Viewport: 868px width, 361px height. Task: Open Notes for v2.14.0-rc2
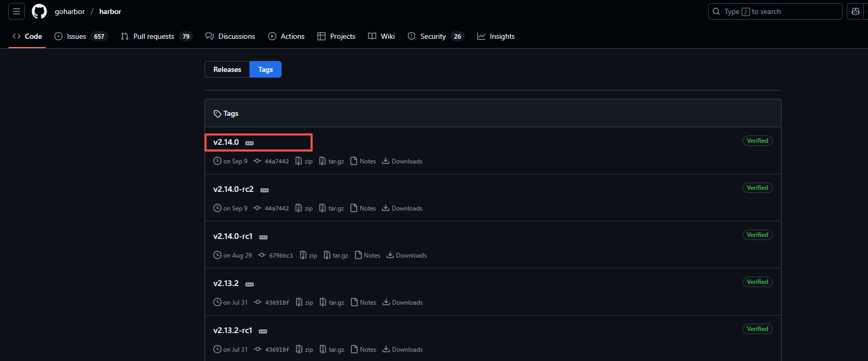[x=363, y=208]
